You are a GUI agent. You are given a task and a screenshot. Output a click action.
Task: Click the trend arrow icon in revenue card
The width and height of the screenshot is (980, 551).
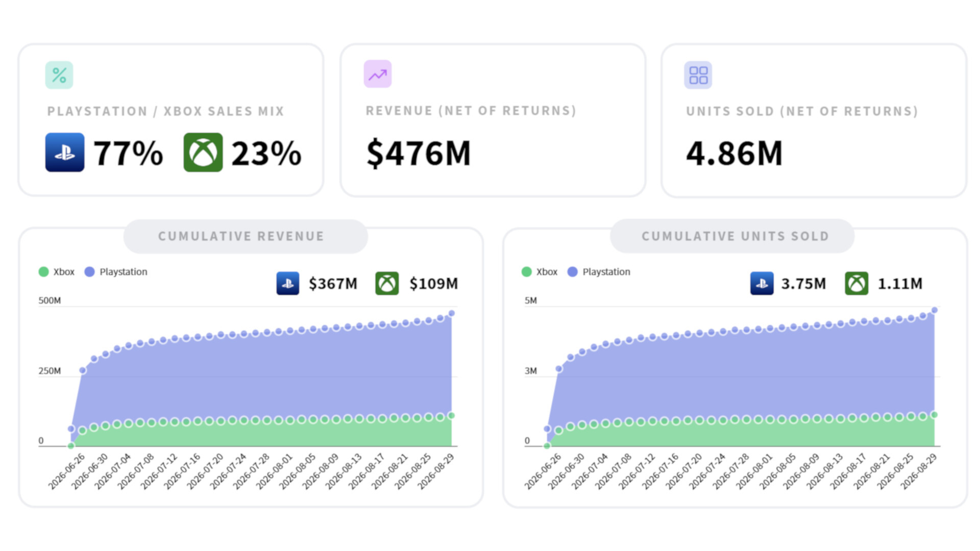tap(378, 74)
